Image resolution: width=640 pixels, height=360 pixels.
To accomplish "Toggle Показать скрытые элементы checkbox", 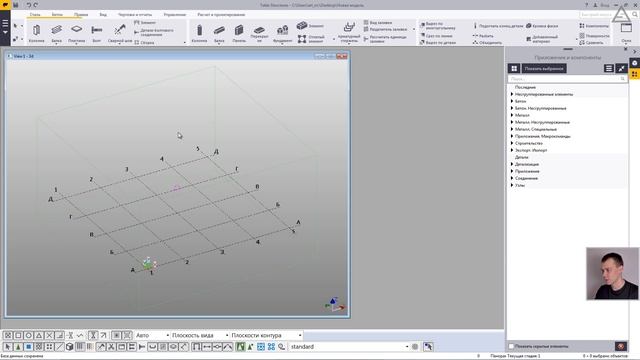I will pos(511,346).
